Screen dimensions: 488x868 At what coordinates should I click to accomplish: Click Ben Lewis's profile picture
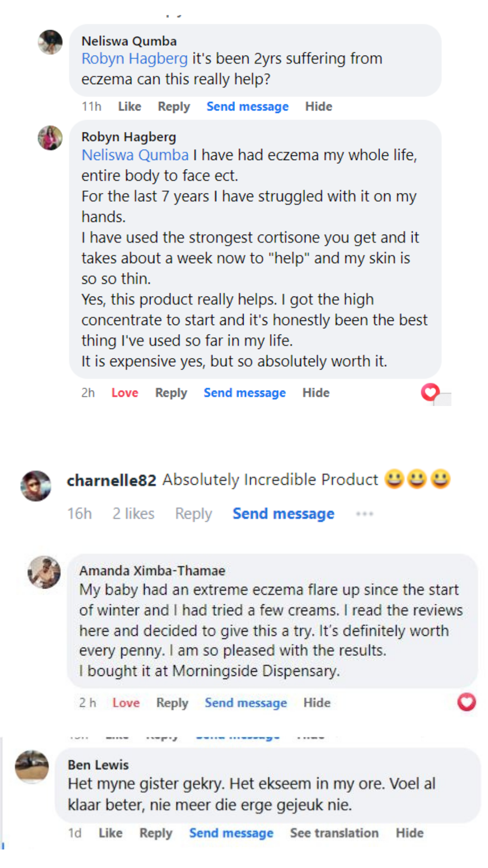click(x=32, y=767)
